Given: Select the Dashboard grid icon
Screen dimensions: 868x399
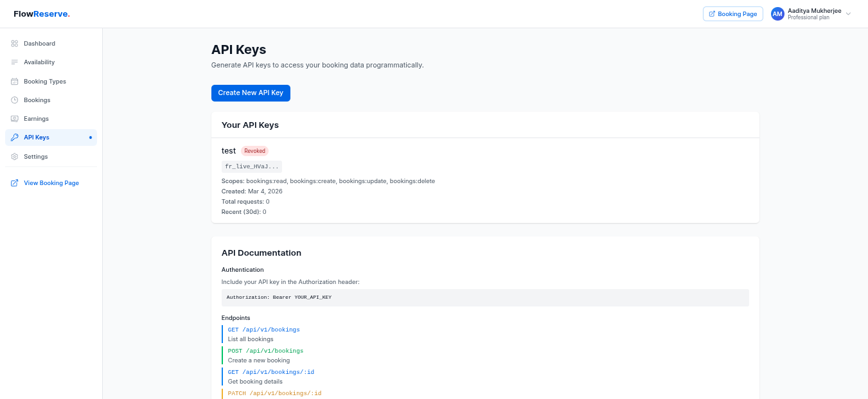Looking at the screenshot, I should click(x=14, y=43).
